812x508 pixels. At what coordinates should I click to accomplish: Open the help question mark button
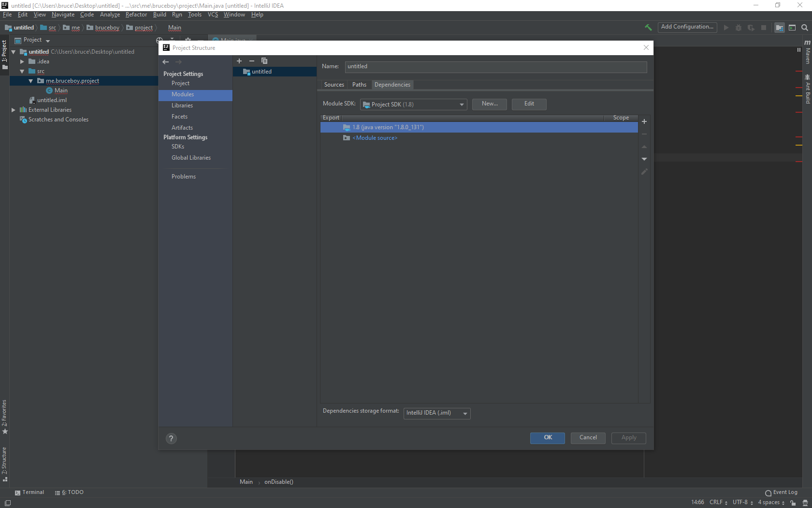[x=171, y=438]
